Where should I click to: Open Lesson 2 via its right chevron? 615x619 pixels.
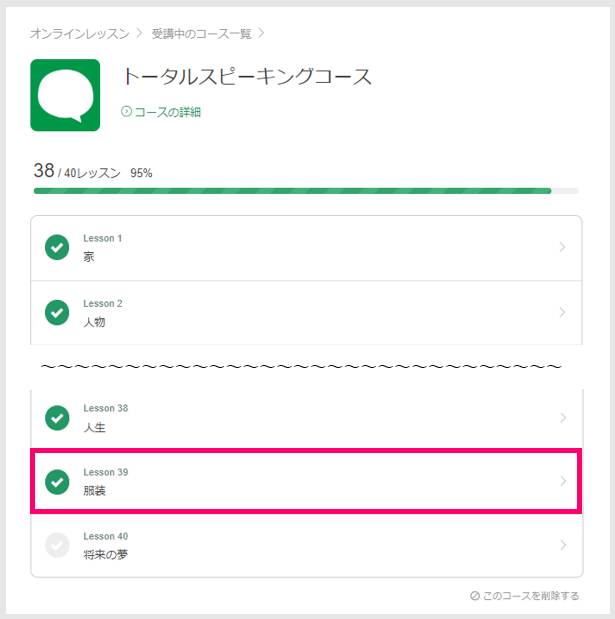(x=562, y=312)
